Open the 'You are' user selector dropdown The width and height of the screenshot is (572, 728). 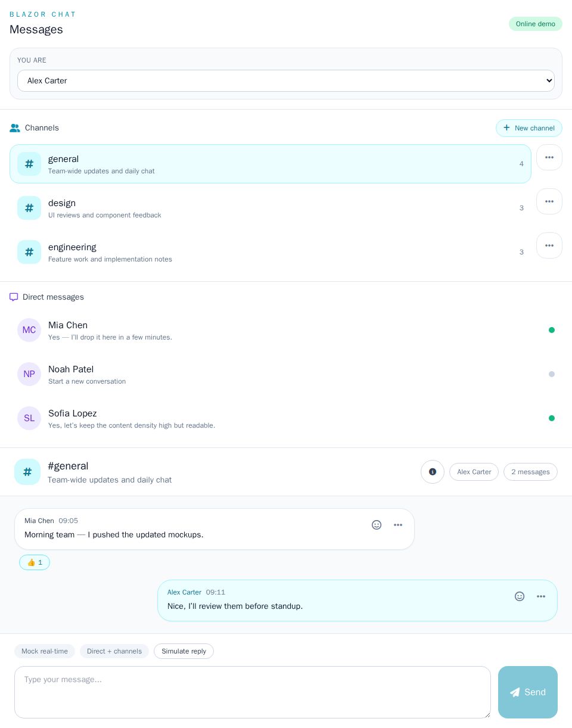tap(286, 80)
